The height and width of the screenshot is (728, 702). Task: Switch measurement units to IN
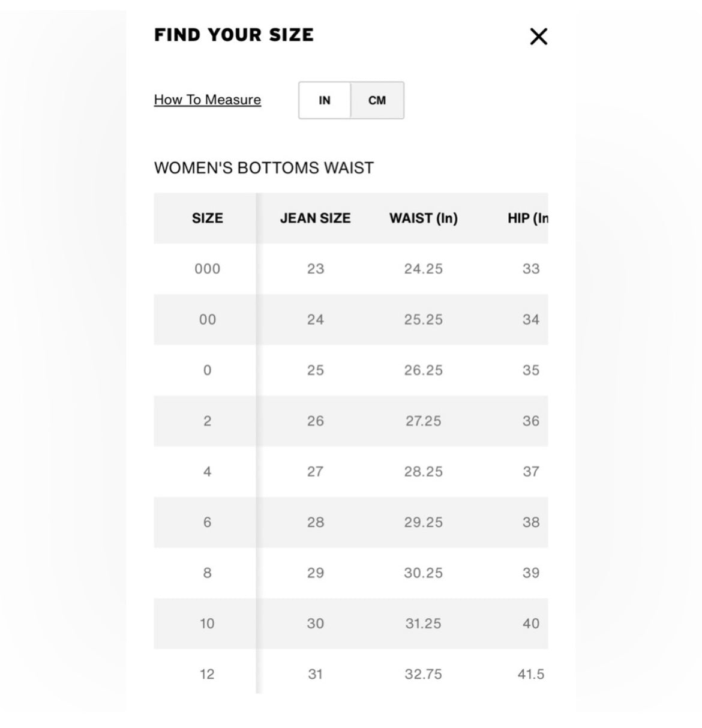325,100
